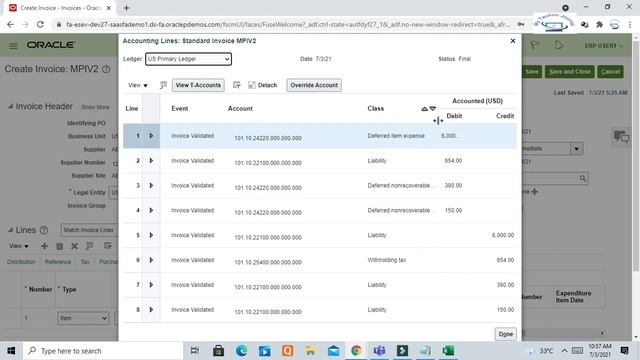640x360 pixels.
Task: Open Task View on the taskbar
Action: pos(195,351)
